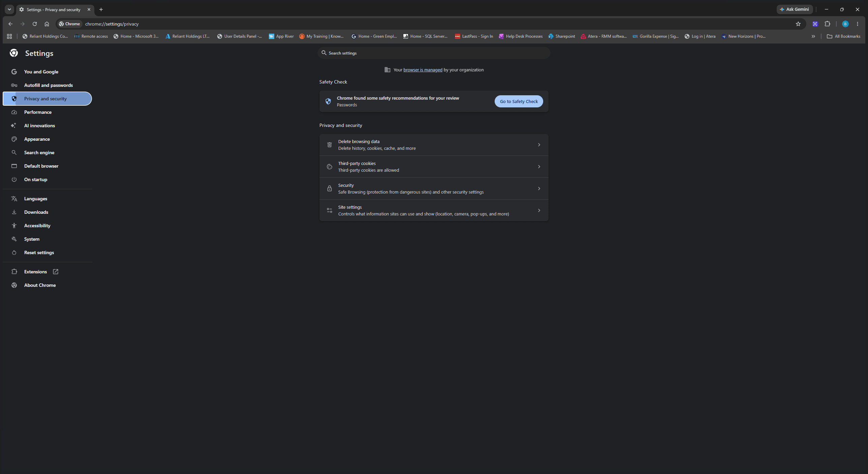Open My Training bookmark

pyautogui.click(x=321, y=36)
